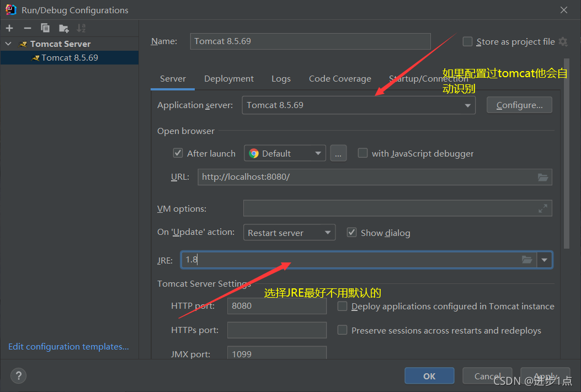Add new configuration with plus icon
The width and height of the screenshot is (581, 392).
[9, 28]
